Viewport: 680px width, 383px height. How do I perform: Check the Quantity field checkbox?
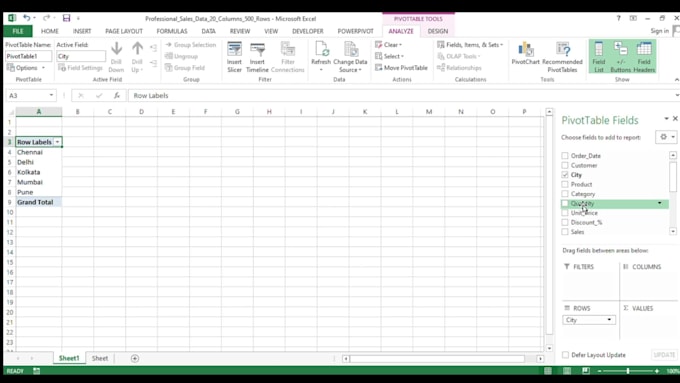click(565, 203)
